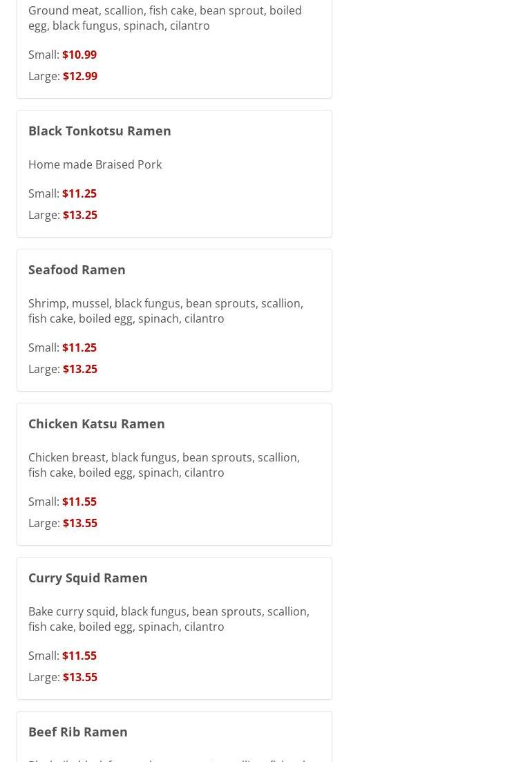Screen dimensions: 532x762
Task: Click the Seafood Ramen shrimp mussel description
Action: point(166,311)
